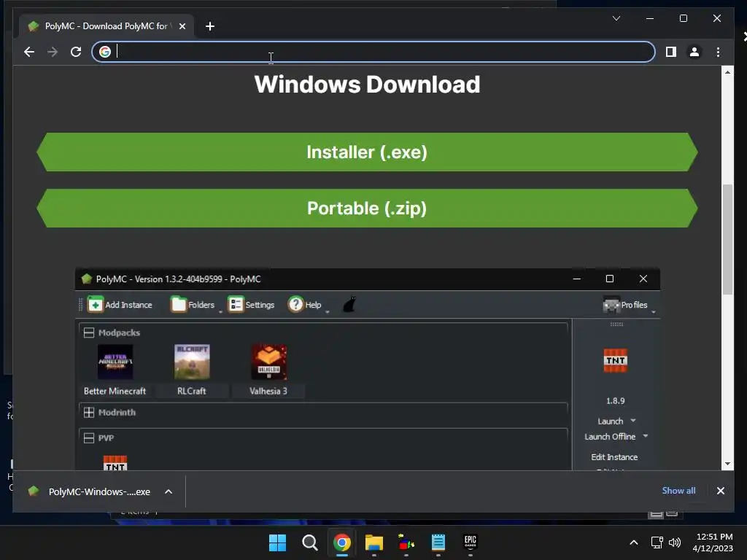Click the colorful blocks taskbar app icon
Viewport: 747px width, 560px height.
pyautogui.click(x=406, y=542)
